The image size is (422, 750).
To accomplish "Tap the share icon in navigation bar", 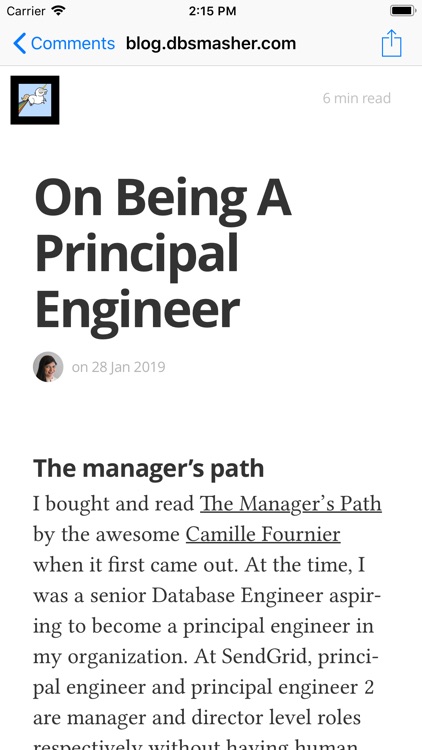I will coord(391,43).
